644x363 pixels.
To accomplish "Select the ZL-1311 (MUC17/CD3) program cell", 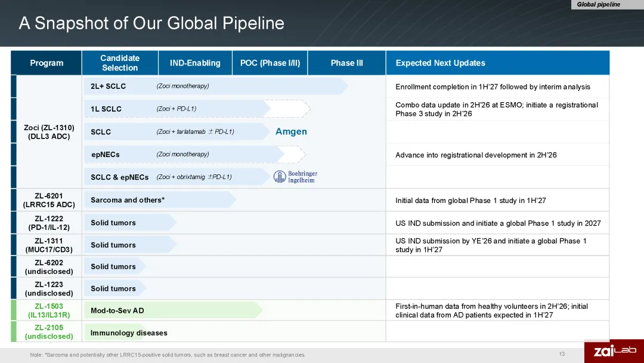I will pos(49,245).
